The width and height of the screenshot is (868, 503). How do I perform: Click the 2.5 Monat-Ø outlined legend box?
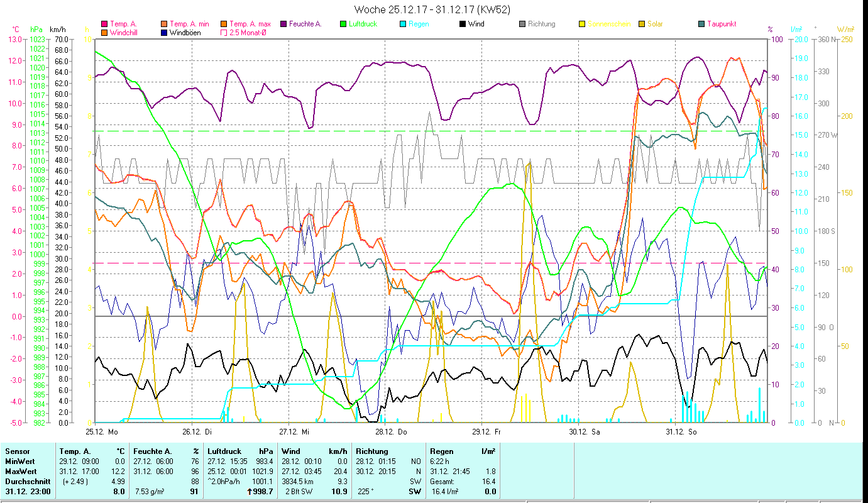click(224, 32)
